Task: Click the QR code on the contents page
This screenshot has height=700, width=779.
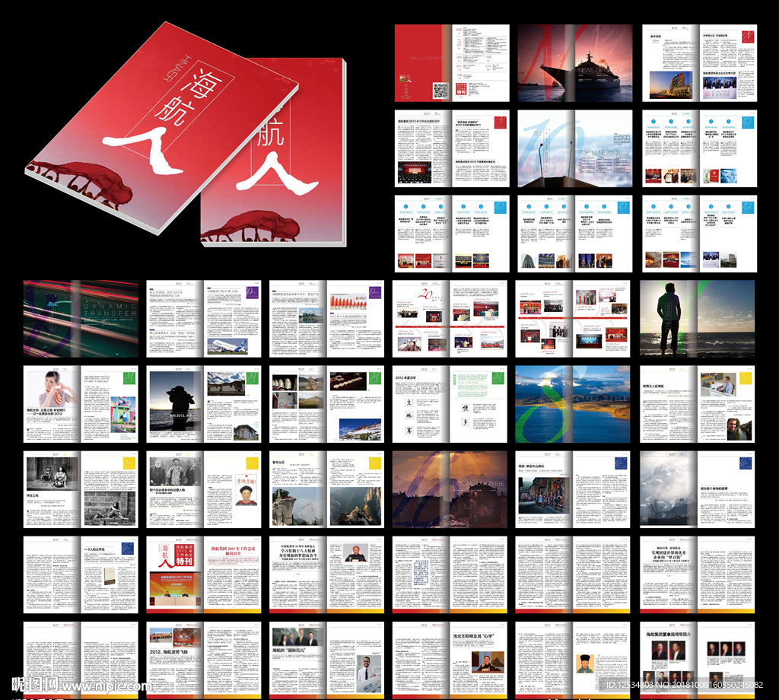Action: (x=440, y=91)
